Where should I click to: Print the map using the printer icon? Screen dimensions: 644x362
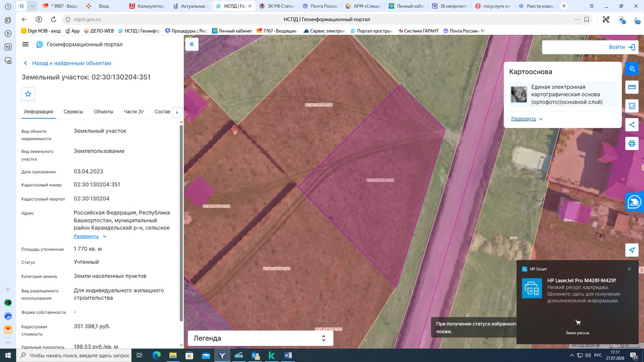click(x=632, y=143)
